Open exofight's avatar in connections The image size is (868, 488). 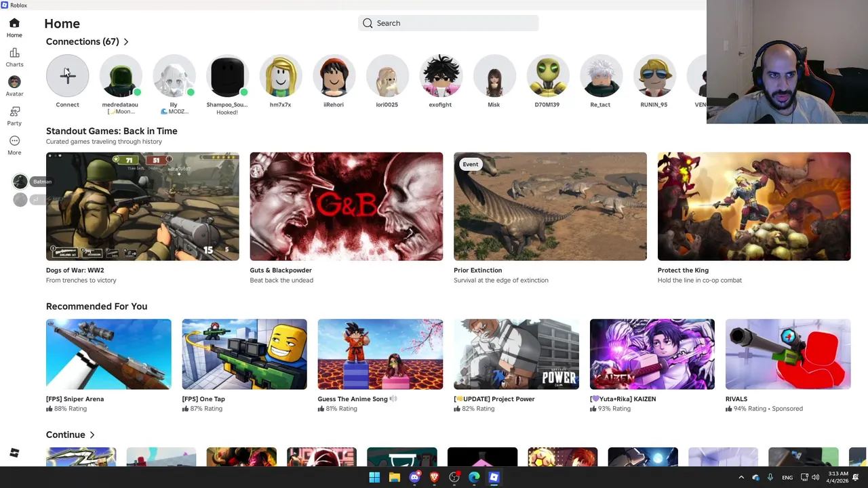[x=440, y=76]
